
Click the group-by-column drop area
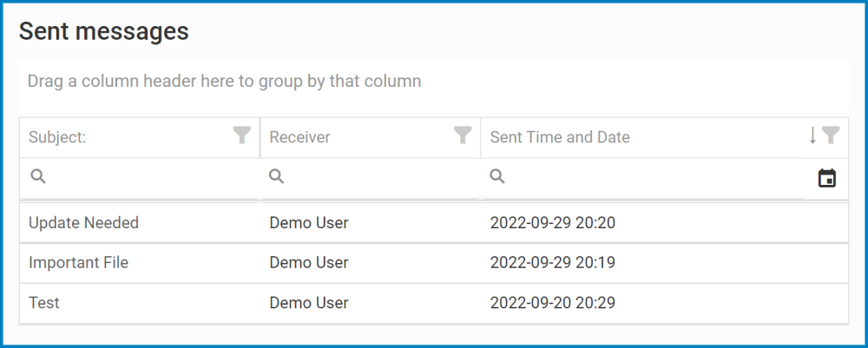pyautogui.click(x=432, y=82)
